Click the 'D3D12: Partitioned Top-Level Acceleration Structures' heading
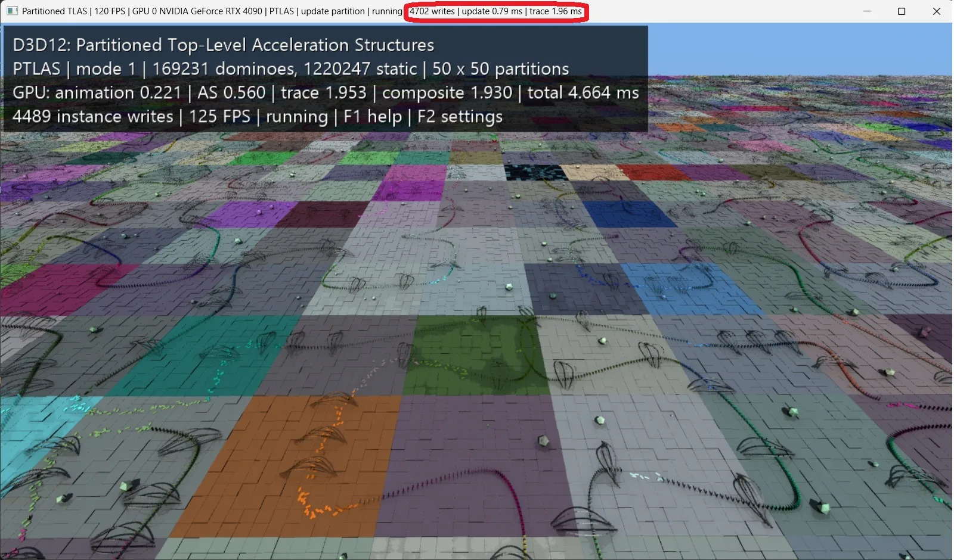Viewport: 954px width, 560px height. (223, 45)
